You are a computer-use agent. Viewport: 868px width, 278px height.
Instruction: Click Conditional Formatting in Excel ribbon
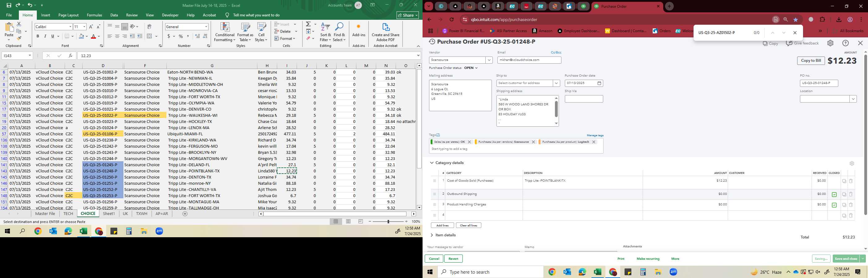(225, 32)
